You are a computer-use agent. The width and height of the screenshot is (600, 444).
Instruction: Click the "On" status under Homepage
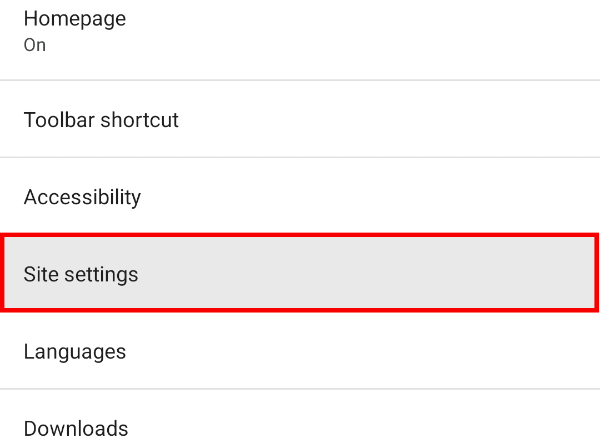(x=35, y=46)
